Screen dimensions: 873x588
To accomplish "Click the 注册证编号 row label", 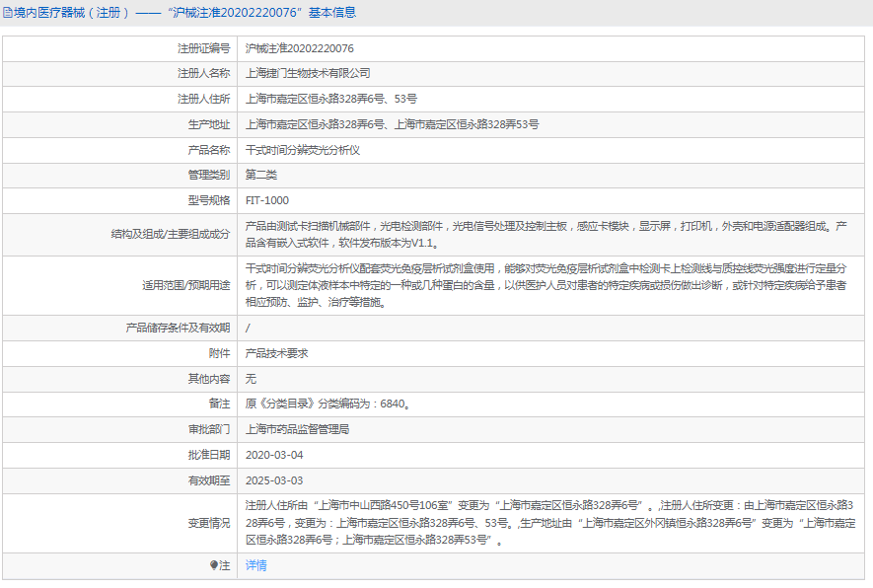I will tap(204, 48).
